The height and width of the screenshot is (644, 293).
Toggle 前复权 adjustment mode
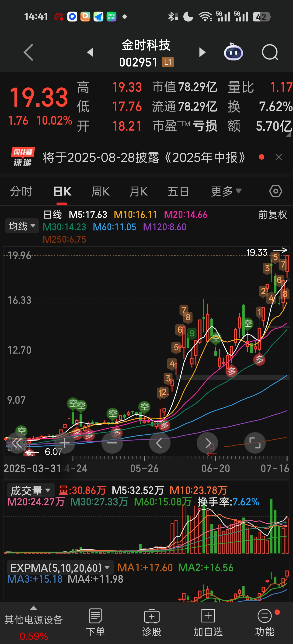click(x=273, y=214)
